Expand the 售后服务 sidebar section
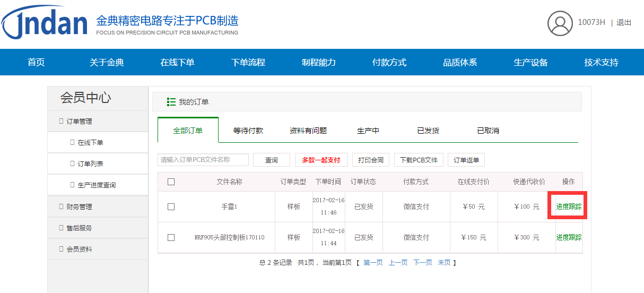644x293 pixels. (x=79, y=228)
